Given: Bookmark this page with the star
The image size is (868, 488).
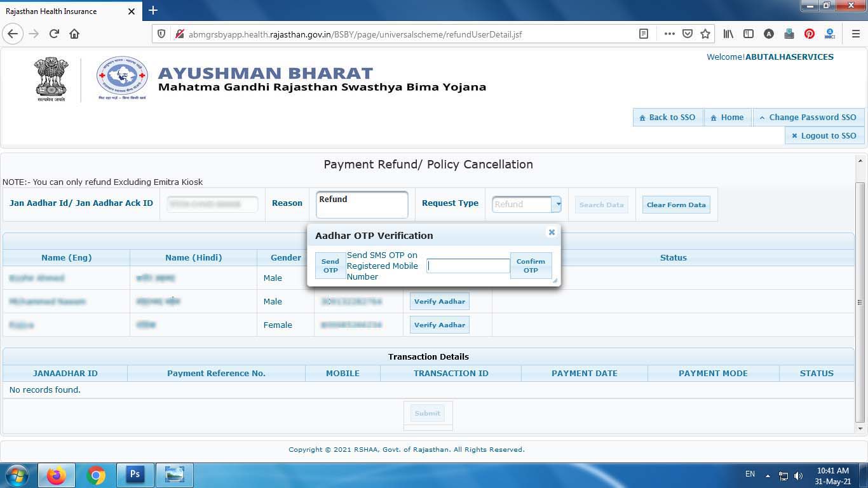Looking at the screenshot, I should click(x=705, y=34).
